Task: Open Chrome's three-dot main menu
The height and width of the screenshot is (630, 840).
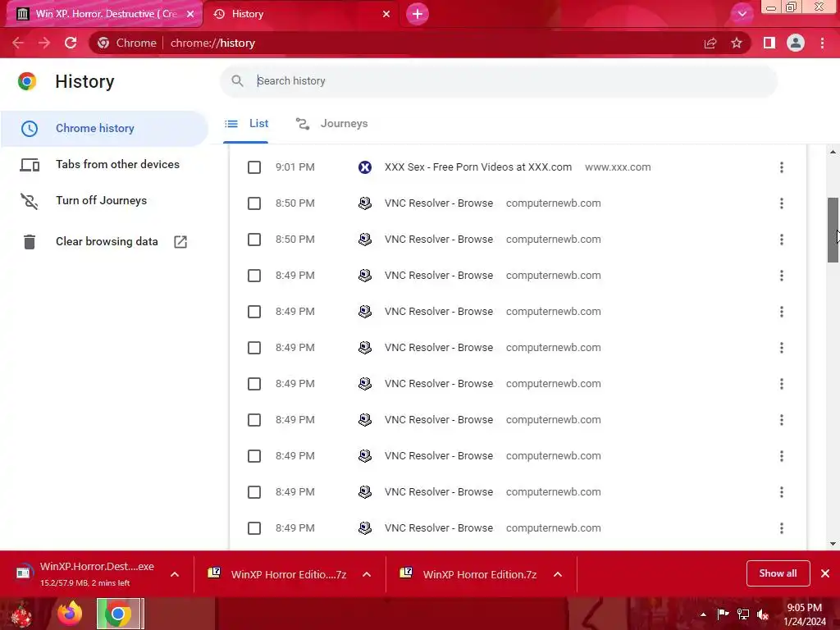Action: [x=822, y=43]
